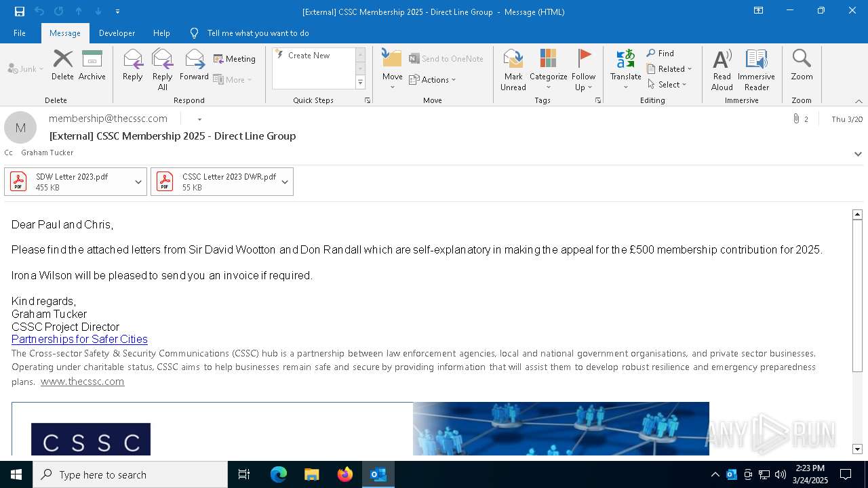Open the sender name dropdown arrow

tap(199, 119)
